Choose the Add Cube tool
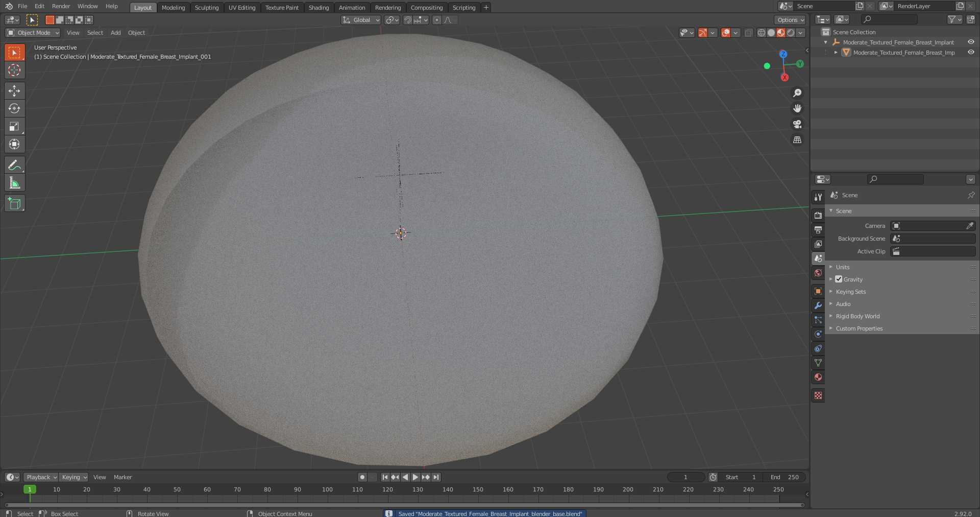This screenshot has width=980, height=517. (x=14, y=203)
